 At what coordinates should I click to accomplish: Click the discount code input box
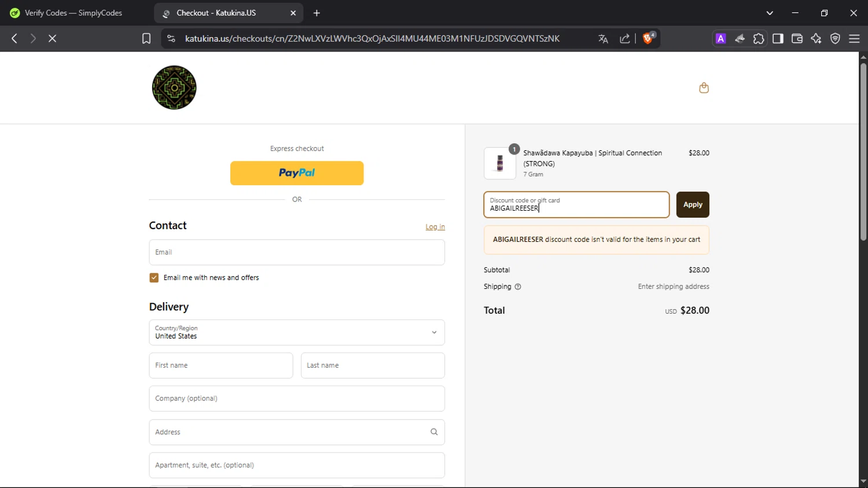[x=576, y=204]
